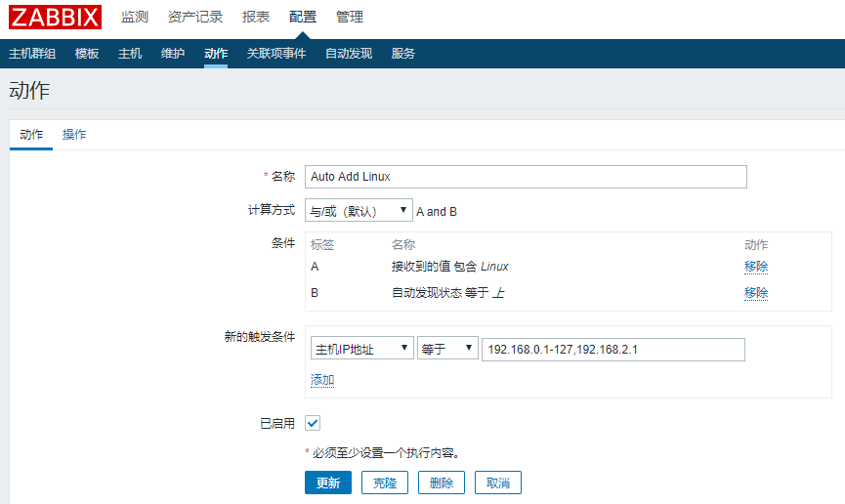Open the 管理 menu

click(349, 17)
